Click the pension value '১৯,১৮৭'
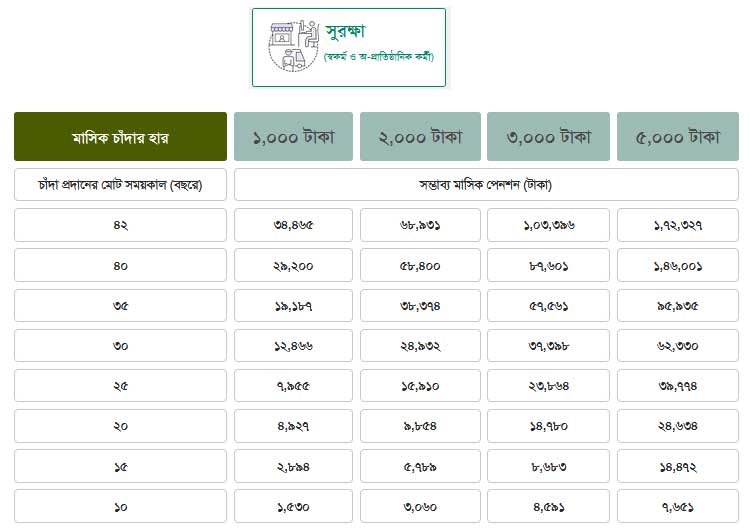Viewport: 750px width, 531px height. click(293, 306)
